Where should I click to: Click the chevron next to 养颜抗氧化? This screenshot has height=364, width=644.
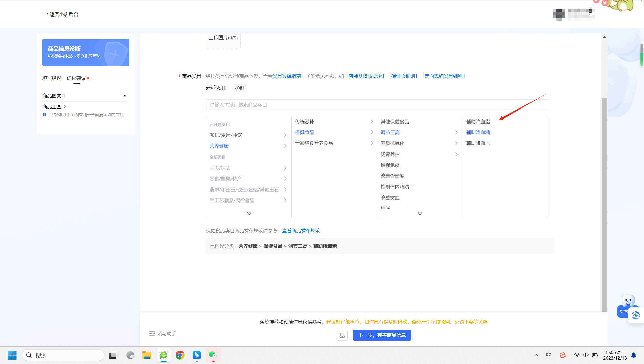pyautogui.click(x=456, y=143)
